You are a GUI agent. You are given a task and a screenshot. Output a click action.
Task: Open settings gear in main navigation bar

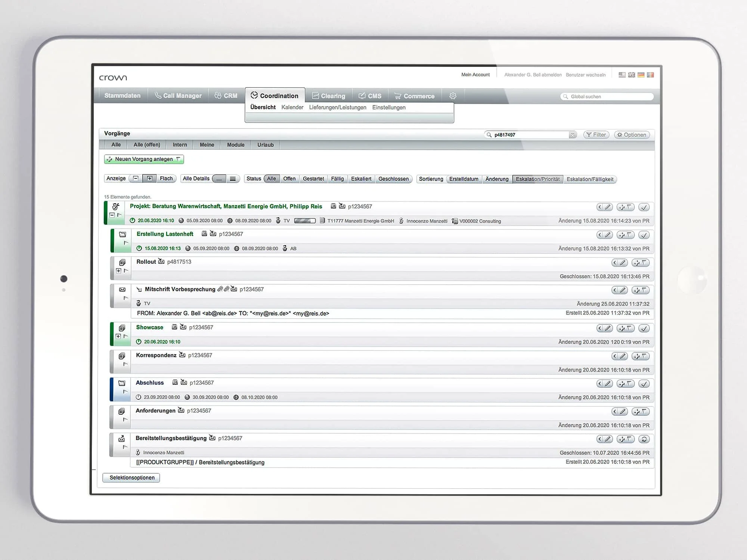[x=453, y=96]
